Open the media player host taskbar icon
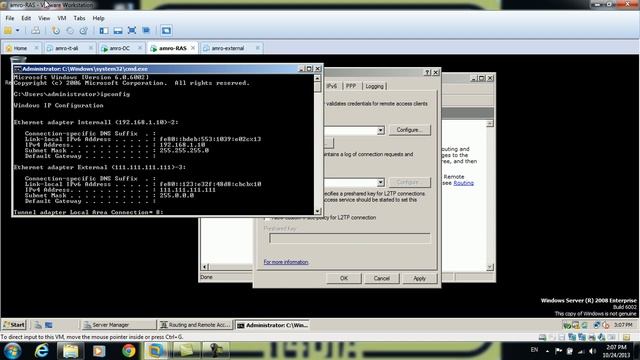 pos(99,351)
